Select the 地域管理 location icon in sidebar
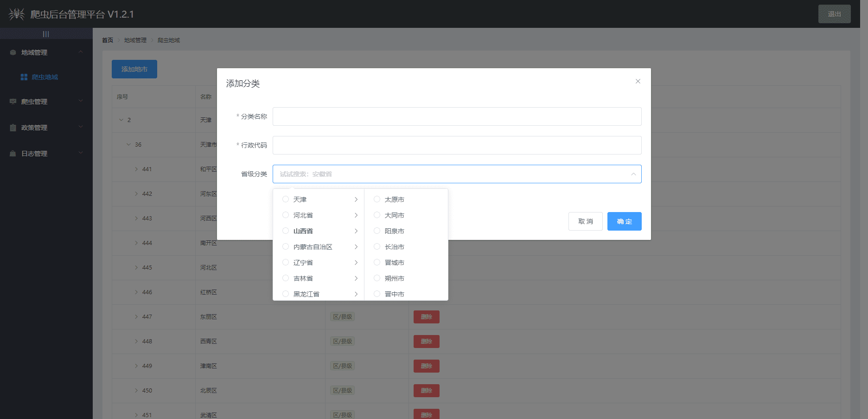The image size is (868, 419). coord(13,52)
